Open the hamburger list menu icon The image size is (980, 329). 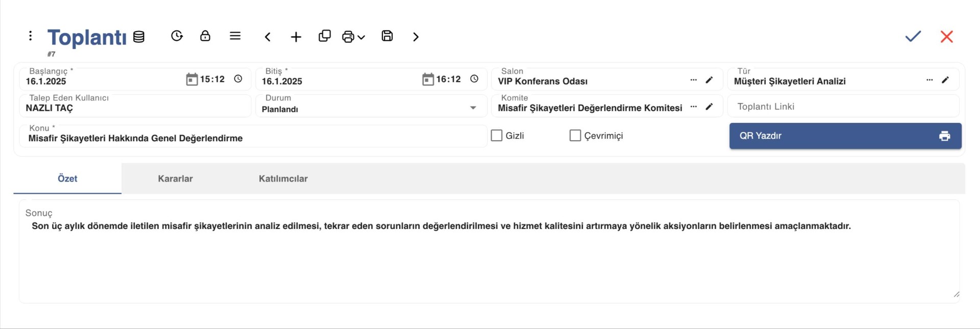235,36
